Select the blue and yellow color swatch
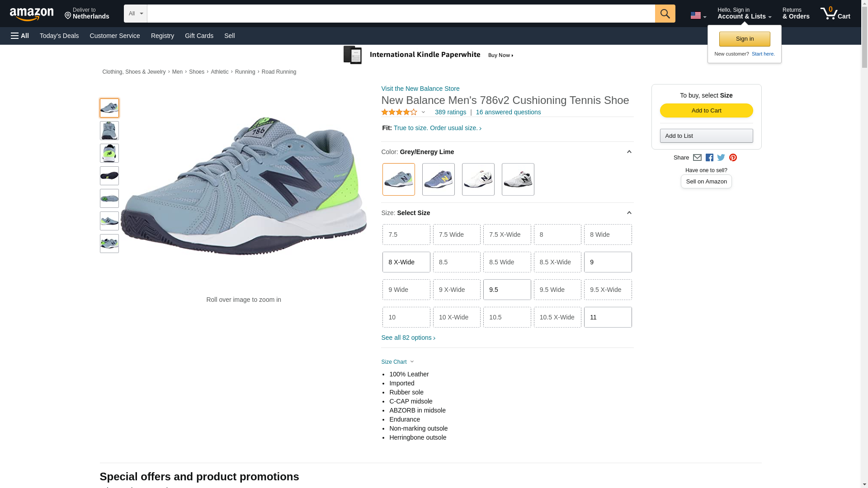Screen dimensions: 868x488 pos(438,179)
